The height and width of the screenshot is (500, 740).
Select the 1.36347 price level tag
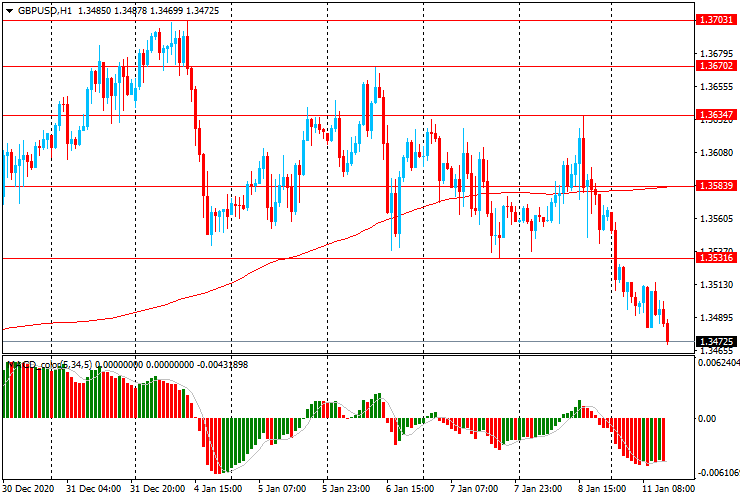(717, 115)
